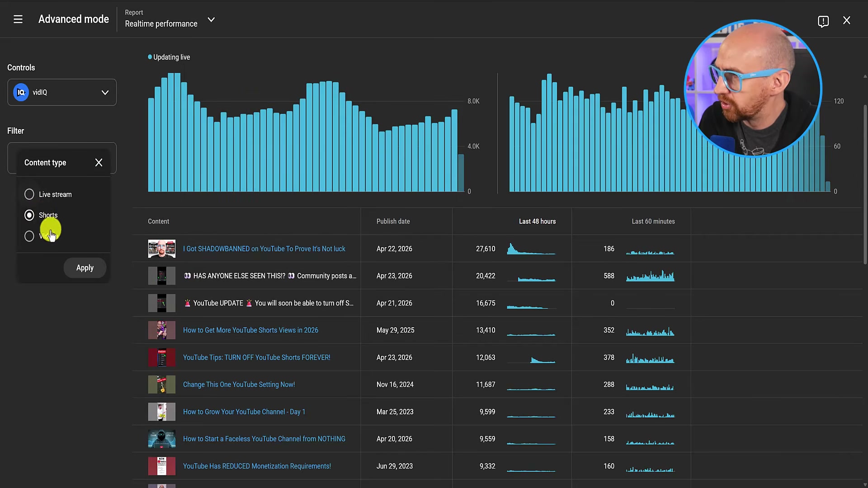Click the 186 last-60-minutes value
868x488 pixels.
point(609,249)
